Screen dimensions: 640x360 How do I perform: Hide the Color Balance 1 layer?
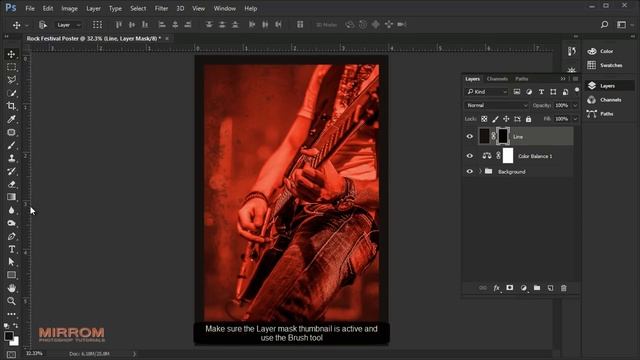470,156
